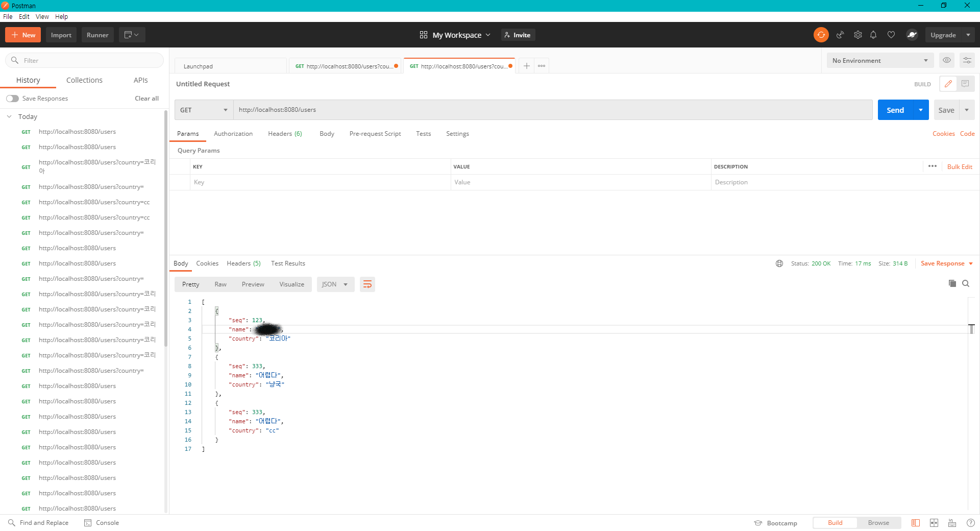Open Find and Replace
The image size is (980, 531).
[38, 523]
